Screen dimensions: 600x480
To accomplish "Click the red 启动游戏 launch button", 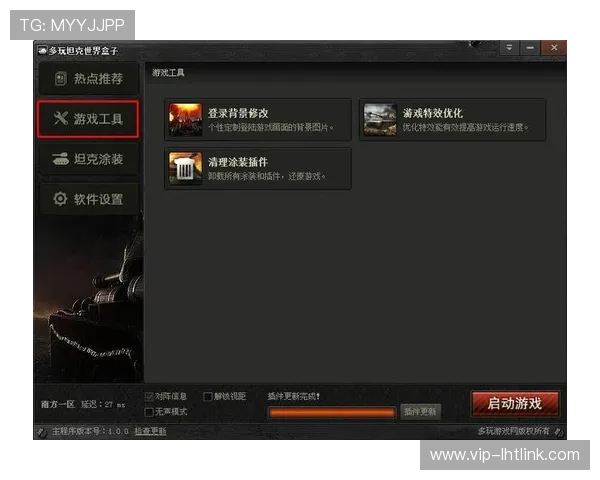I will pos(515,404).
